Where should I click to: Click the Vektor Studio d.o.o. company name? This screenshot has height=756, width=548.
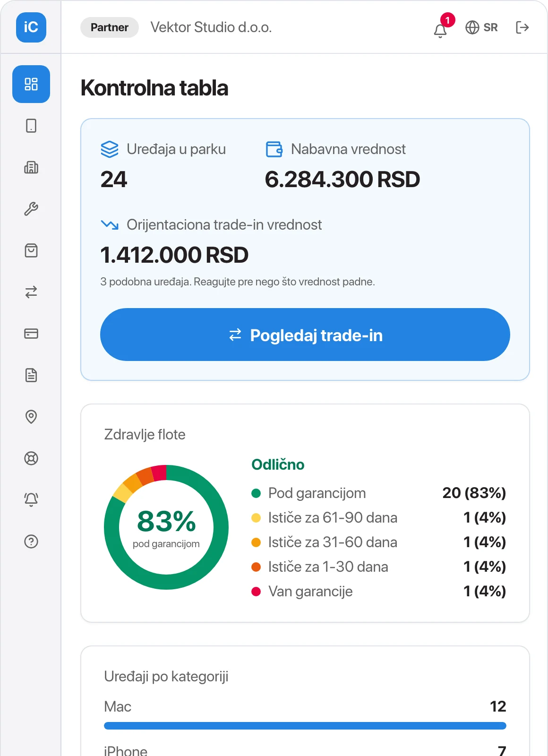(x=211, y=27)
